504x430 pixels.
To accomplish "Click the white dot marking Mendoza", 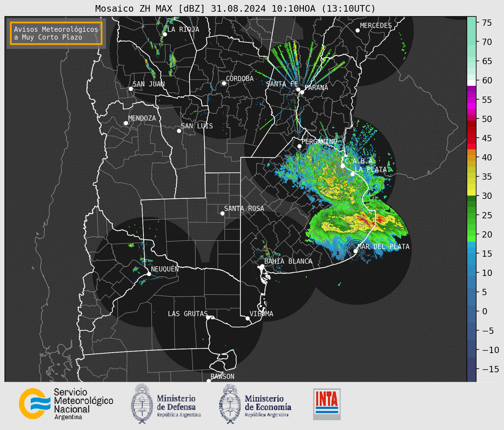I will pos(126,123).
